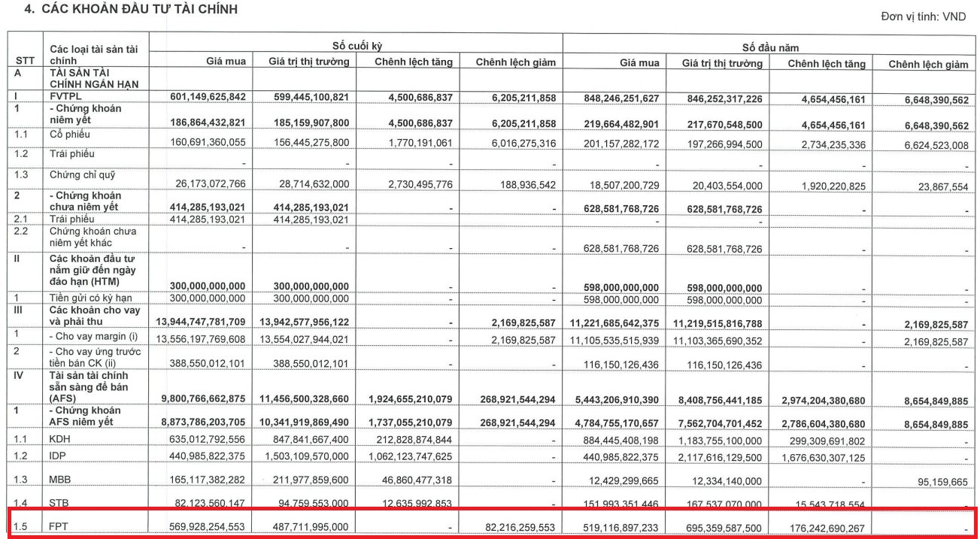This screenshot has height=539, width=980.
Task: Select FPT closing purchase price 569,928,254,553
Action: (199, 527)
